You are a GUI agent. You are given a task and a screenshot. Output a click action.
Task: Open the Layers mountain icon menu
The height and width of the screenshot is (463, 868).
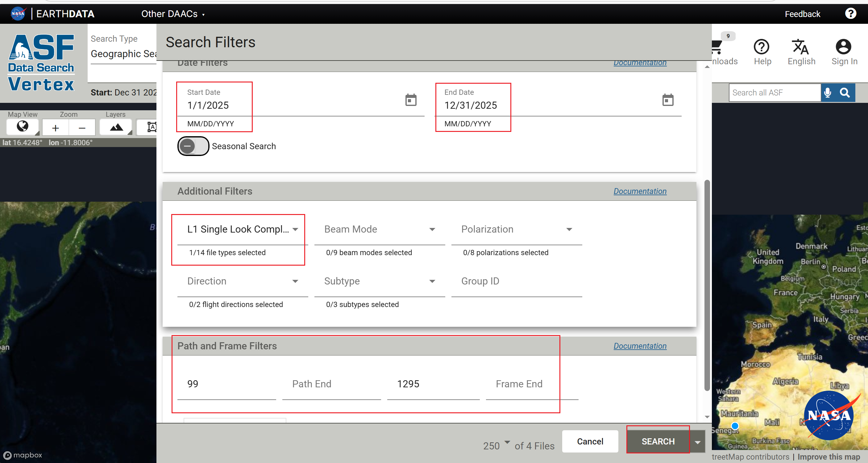tap(116, 127)
